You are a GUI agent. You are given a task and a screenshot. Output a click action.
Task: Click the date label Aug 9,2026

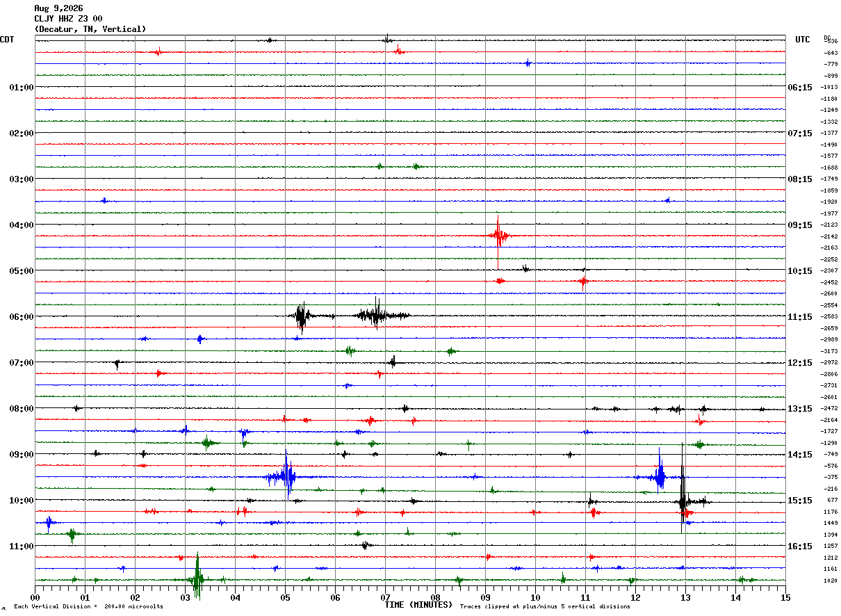[58, 8]
